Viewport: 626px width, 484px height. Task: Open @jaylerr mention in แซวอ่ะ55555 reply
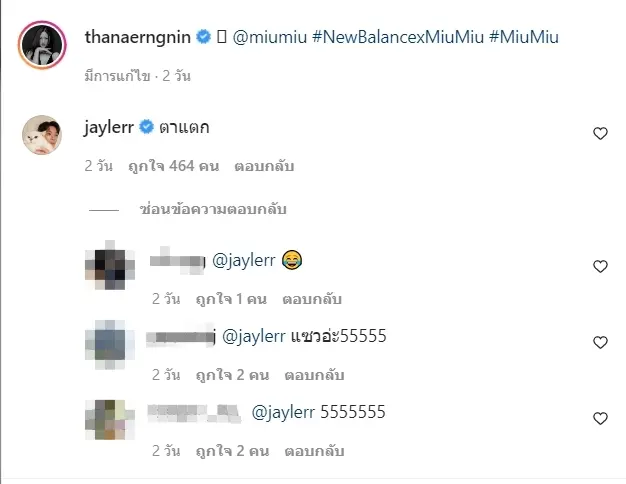click(254, 336)
